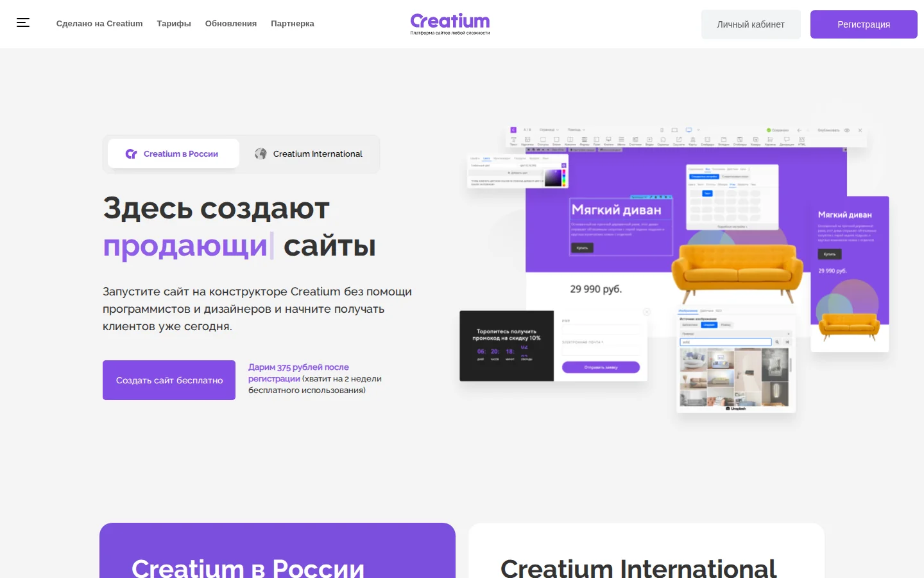Click the "Здесь создают" headline text
This screenshot has height=578, width=924.
216,208
